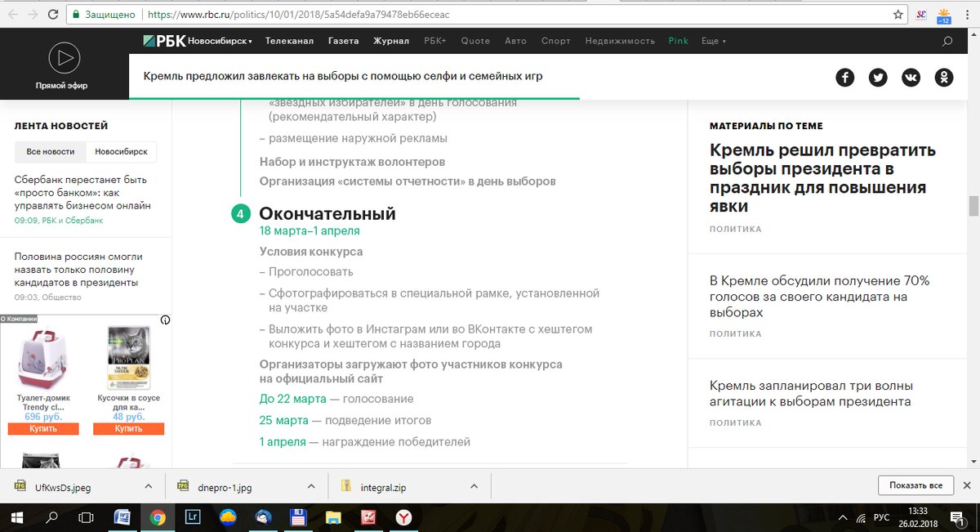
Task: Share the article via VKontakte icon
Action: click(x=911, y=77)
